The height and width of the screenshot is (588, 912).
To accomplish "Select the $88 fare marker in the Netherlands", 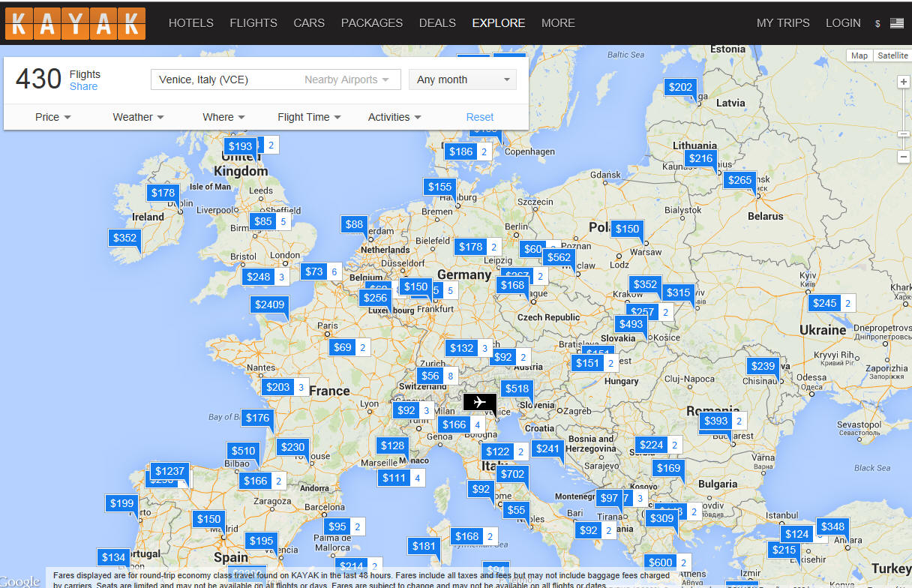I will click(x=354, y=224).
